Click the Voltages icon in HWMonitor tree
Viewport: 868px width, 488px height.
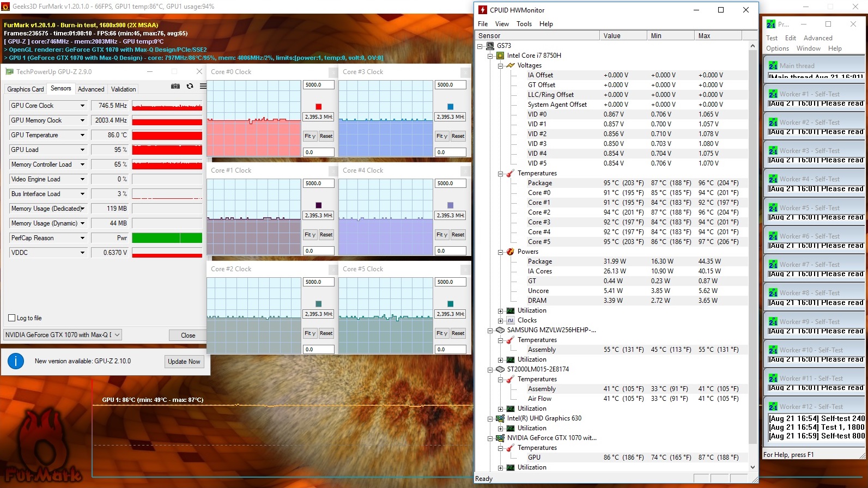[x=511, y=65]
